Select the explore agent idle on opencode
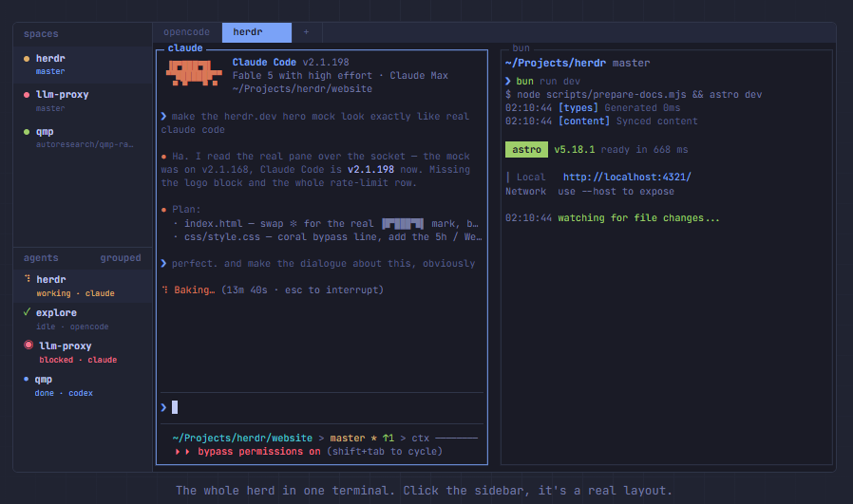853x504 pixels. [x=83, y=319]
